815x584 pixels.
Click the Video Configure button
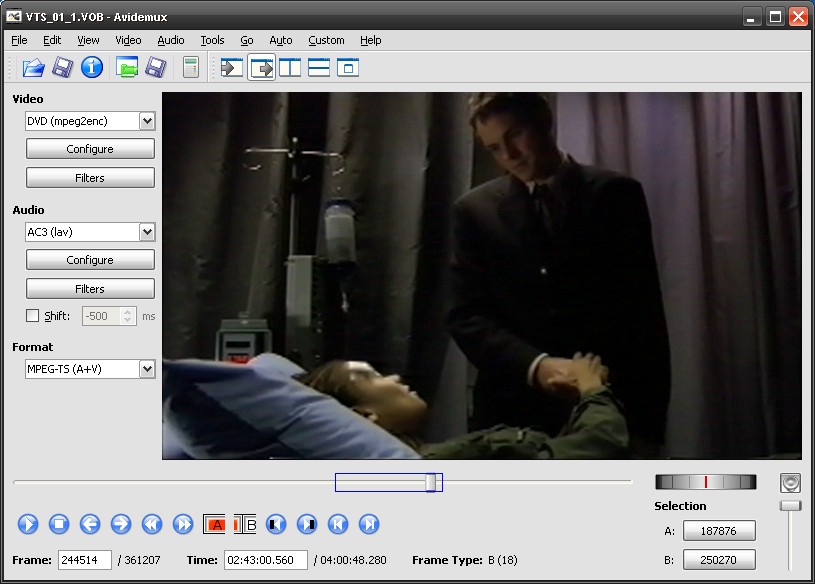90,149
